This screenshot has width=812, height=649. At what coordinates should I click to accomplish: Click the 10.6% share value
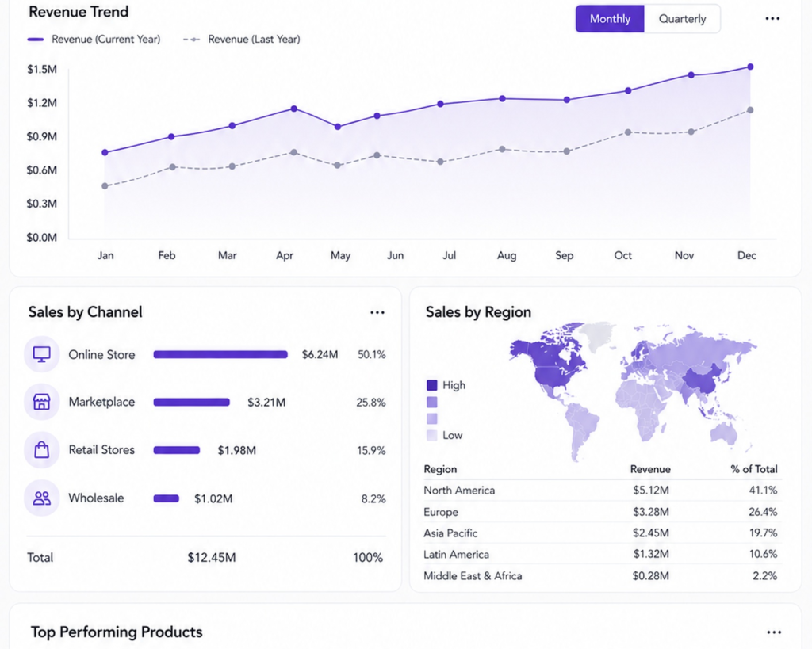click(x=763, y=554)
